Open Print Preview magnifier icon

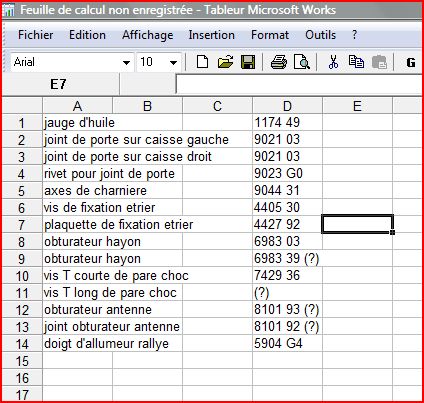tap(302, 62)
